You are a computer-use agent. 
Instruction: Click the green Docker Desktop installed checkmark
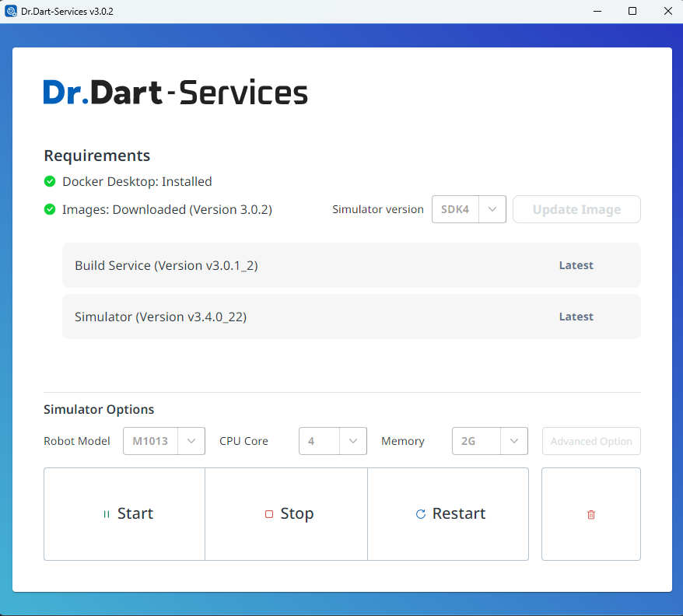pyautogui.click(x=50, y=181)
